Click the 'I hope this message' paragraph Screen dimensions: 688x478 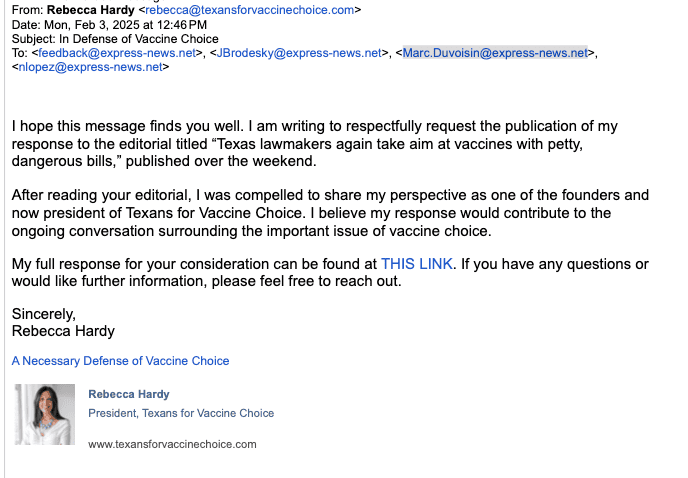coord(315,144)
